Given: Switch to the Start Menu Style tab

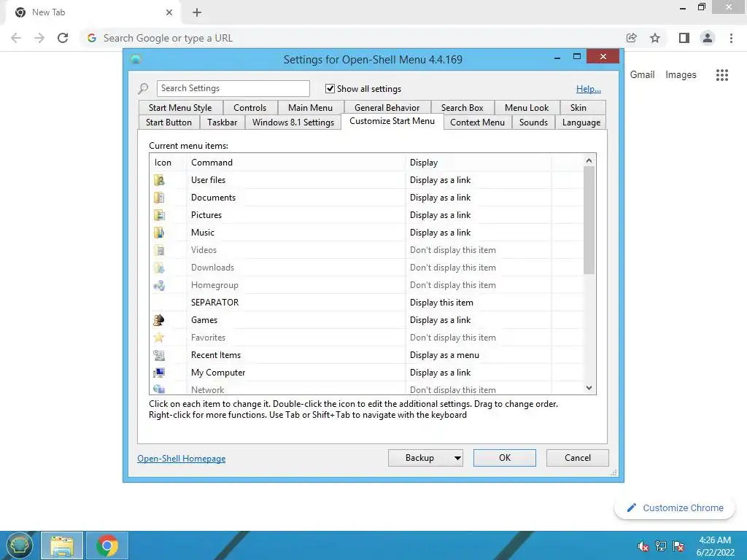Looking at the screenshot, I should [x=180, y=108].
